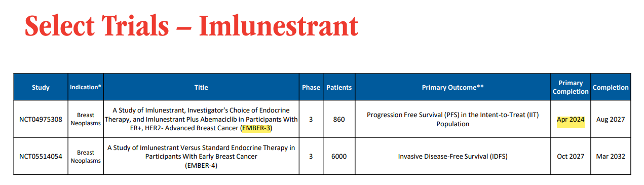Click Invasive Disease-Free Survival (IDFS) outcome
This screenshot has width=644, height=185.
pos(453,157)
